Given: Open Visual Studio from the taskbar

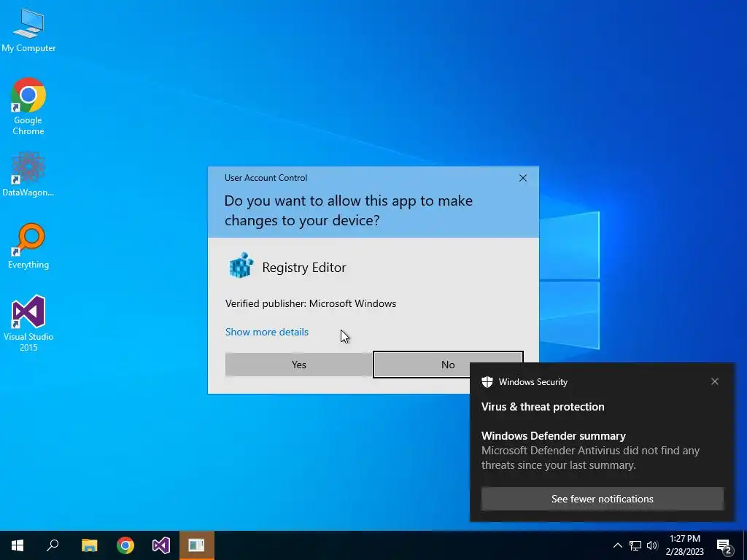Looking at the screenshot, I should coord(161,545).
